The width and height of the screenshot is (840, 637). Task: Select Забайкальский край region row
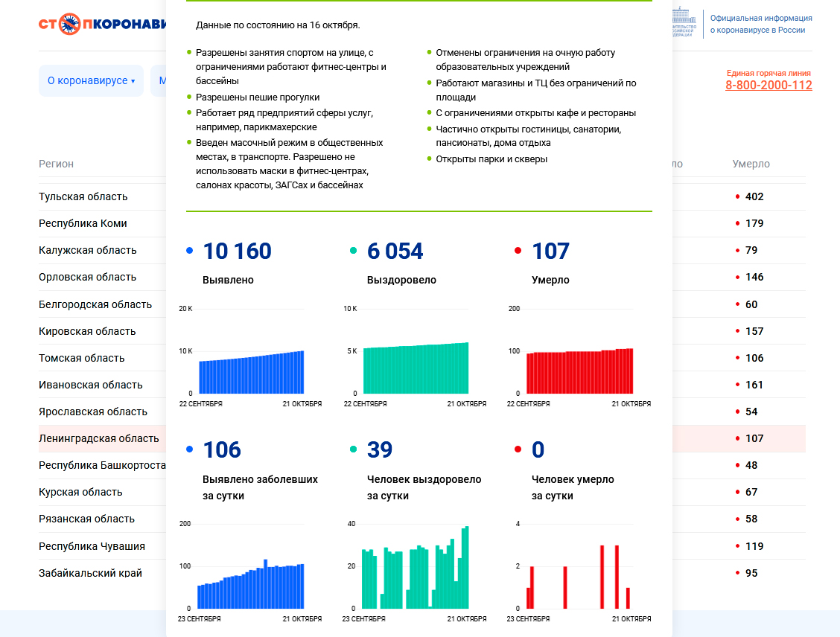tap(90, 573)
